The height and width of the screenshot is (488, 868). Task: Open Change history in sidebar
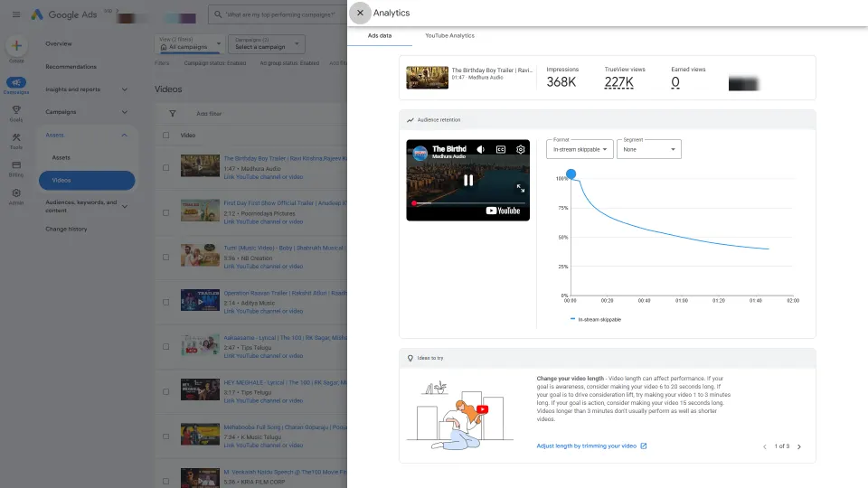click(x=66, y=229)
